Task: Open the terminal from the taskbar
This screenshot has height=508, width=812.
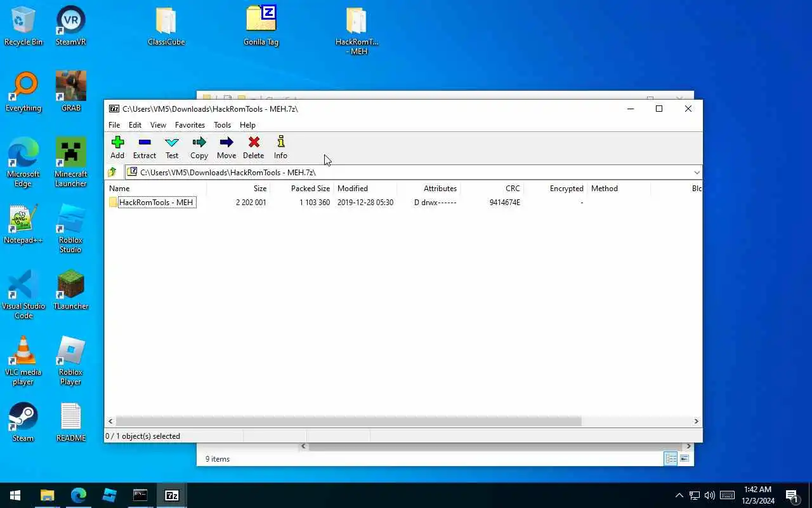Action: 140,495
